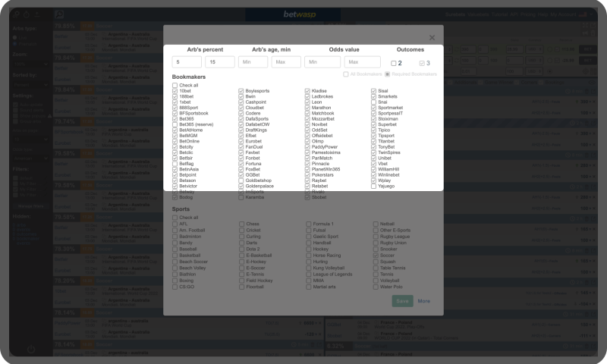Image resolution: width=607 pixels, height=364 pixels.
Task: Uncheck the Pinnacle bookmaker
Action: tap(307, 164)
